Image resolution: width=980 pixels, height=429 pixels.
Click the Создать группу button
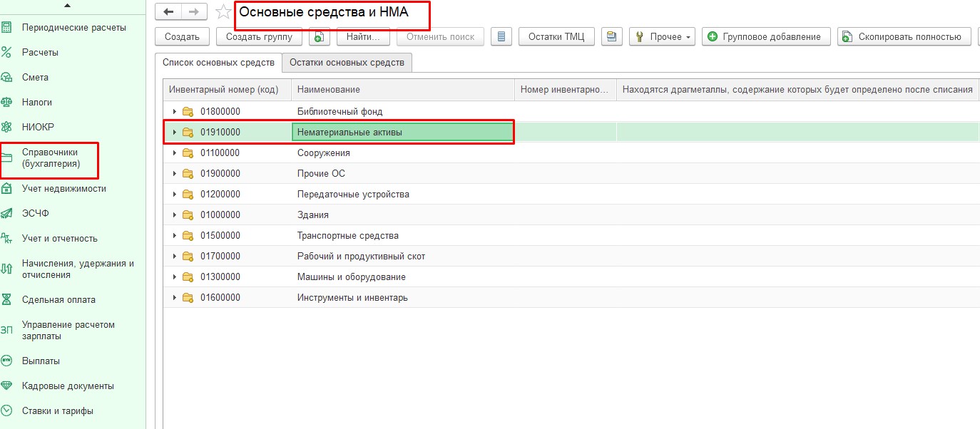coord(259,37)
